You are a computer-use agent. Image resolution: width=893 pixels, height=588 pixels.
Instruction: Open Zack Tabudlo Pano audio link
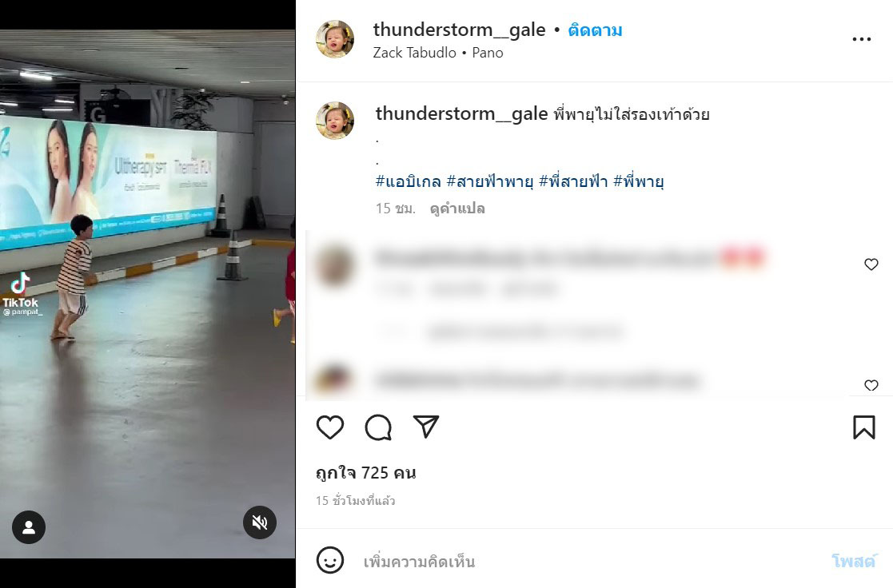[438, 53]
